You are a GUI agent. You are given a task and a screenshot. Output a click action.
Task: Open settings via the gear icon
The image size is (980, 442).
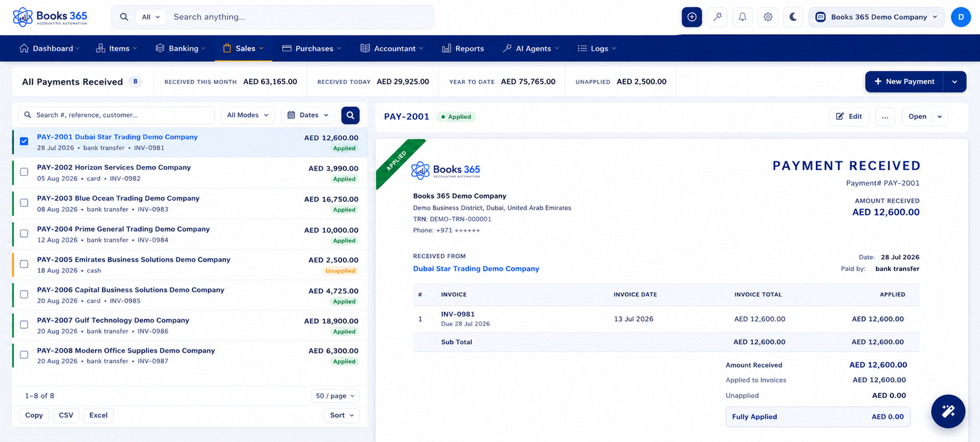tap(768, 17)
